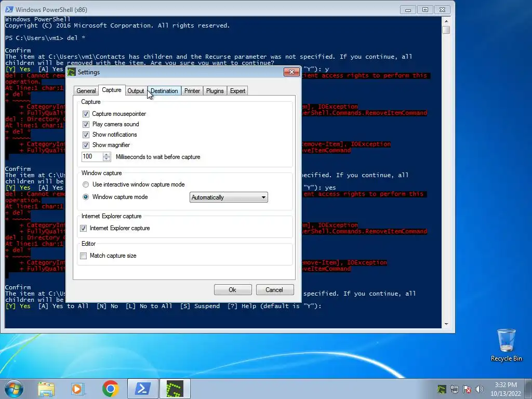The image size is (532, 399).
Task: Click the '[L] No to All' PowerShell option
Action: tap(149, 306)
